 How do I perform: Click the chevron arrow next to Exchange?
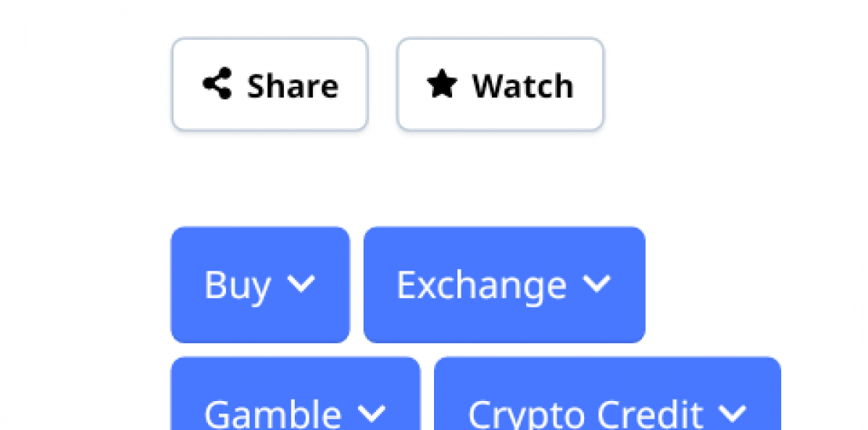click(597, 285)
